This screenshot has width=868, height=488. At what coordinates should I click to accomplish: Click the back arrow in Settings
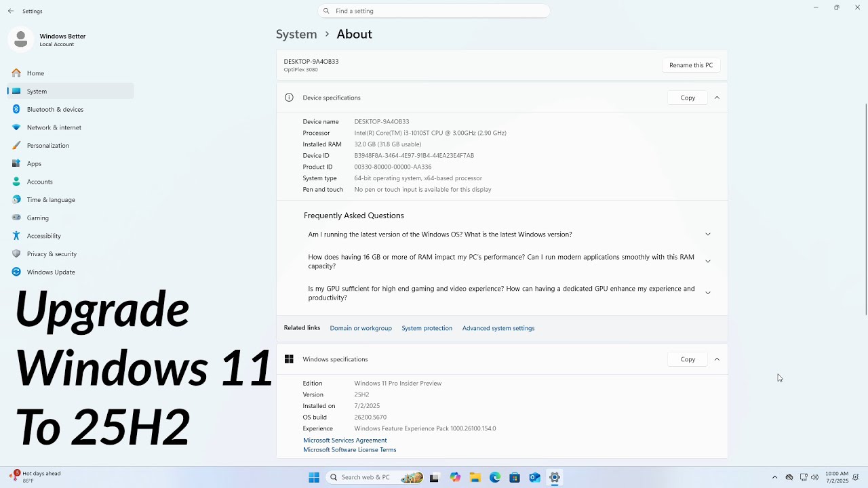point(11,11)
